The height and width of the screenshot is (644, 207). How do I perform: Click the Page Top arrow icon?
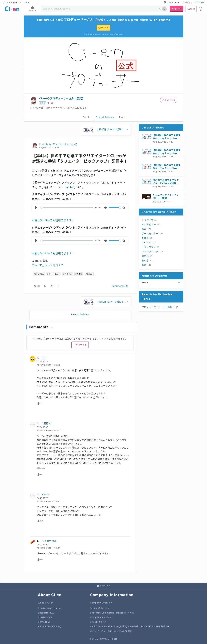point(98,586)
